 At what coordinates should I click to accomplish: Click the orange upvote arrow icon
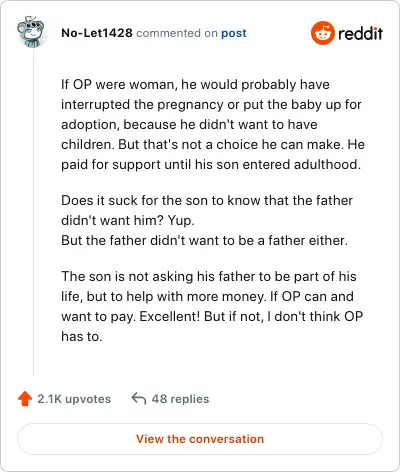pyautogui.click(x=25, y=399)
